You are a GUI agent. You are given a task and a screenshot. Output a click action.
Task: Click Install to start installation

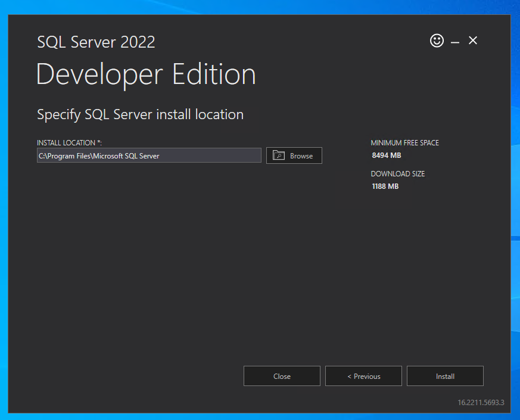(445, 376)
